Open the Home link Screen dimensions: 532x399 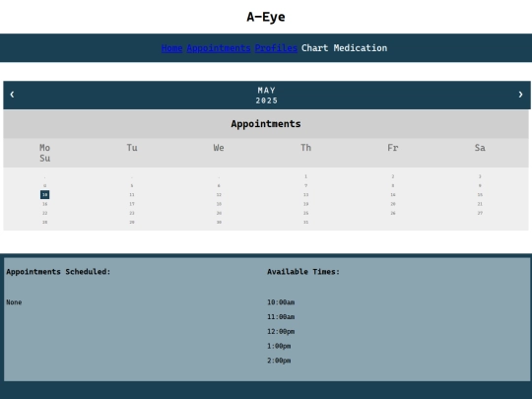(x=172, y=48)
